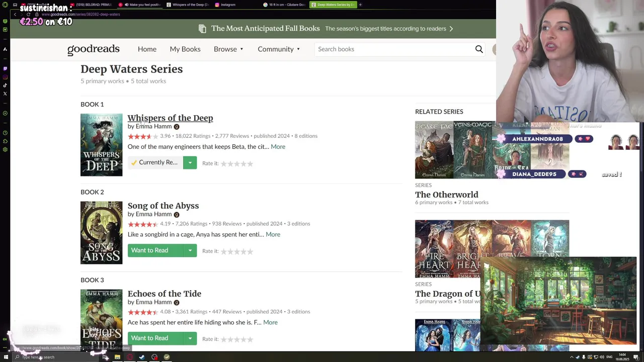Image resolution: width=644 pixels, height=362 pixels.
Task: Click the Currently Reading button for Whispers
Action: (155, 162)
